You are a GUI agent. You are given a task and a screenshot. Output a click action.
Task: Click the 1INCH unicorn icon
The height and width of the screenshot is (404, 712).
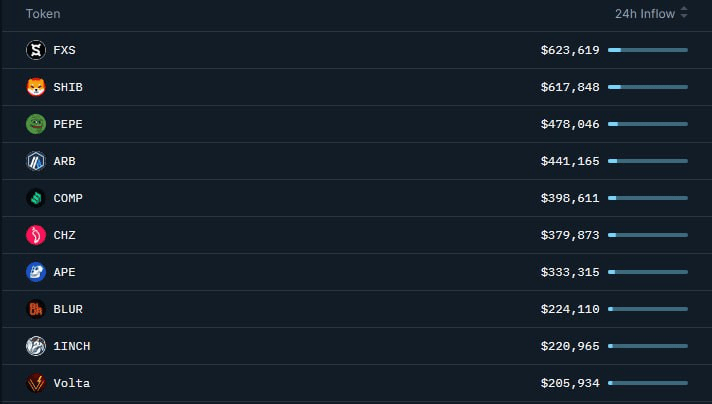pyautogui.click(x=36, y=346)
